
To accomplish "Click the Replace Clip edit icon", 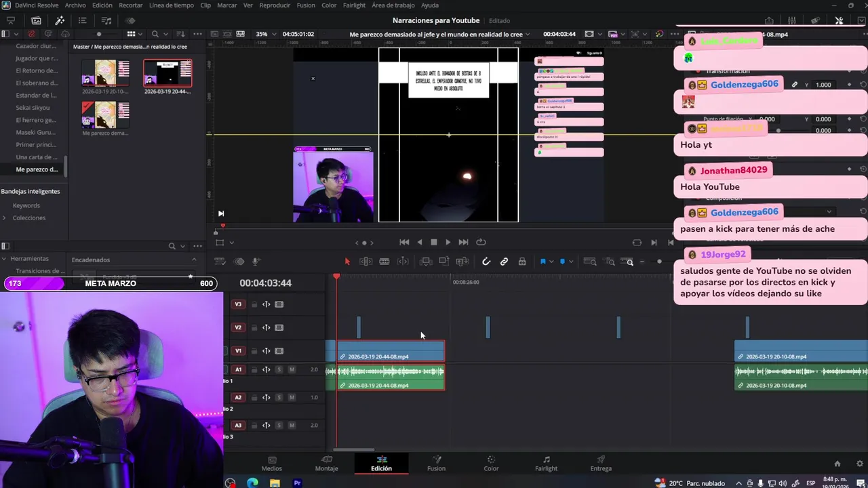I will click(x=462, y=262).
